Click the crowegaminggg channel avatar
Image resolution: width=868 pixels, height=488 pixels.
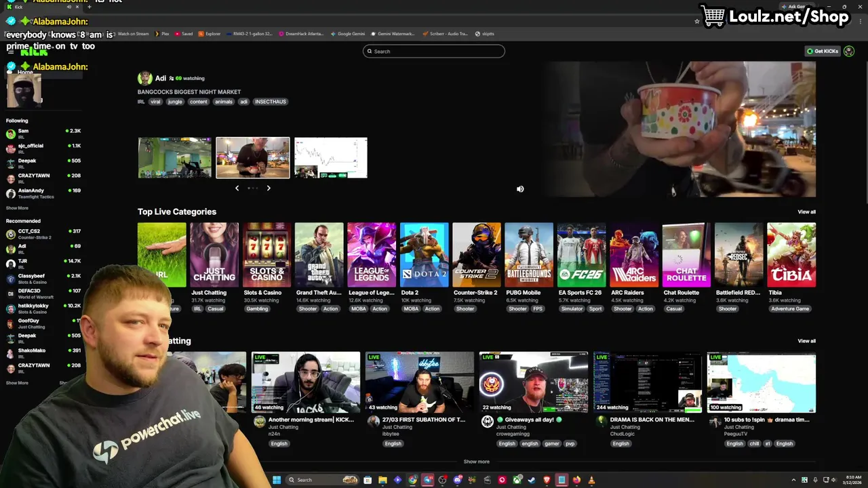(487, 422)
